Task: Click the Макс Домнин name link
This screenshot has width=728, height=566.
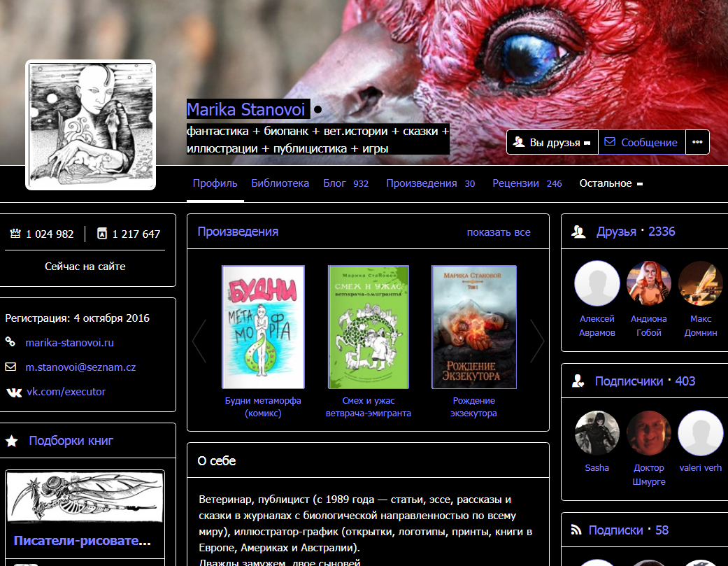Action: pos(701,325)
